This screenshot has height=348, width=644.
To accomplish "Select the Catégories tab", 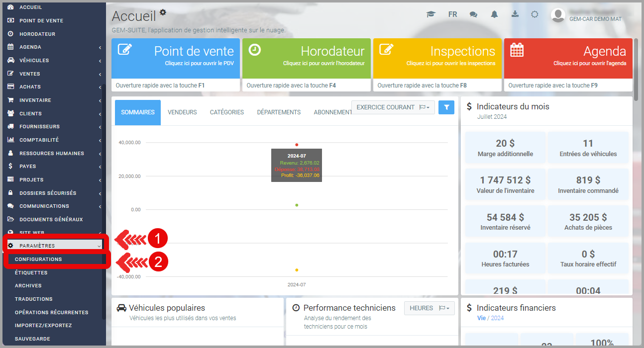I will click(x=226, y=112).
